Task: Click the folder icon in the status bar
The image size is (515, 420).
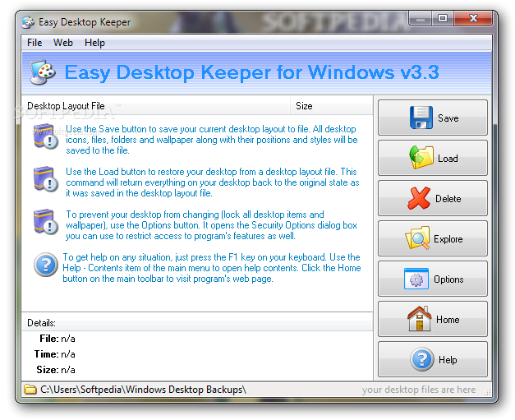Action: click(30, 390)
